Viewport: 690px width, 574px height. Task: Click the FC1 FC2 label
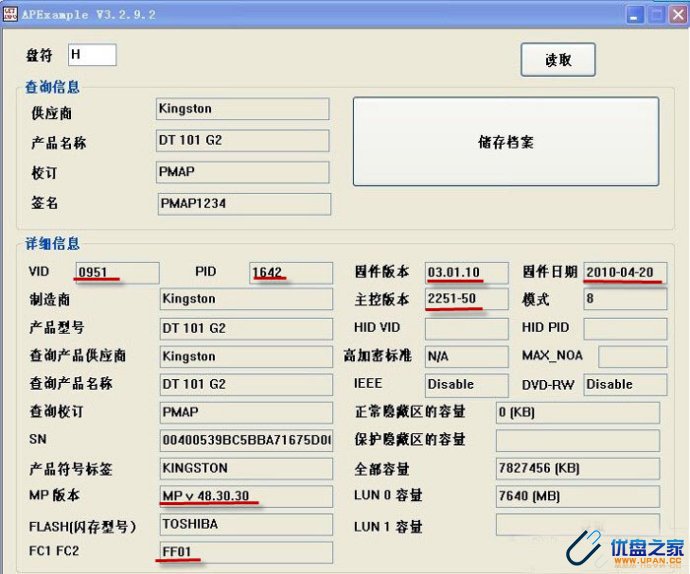(x=54, y=551)
